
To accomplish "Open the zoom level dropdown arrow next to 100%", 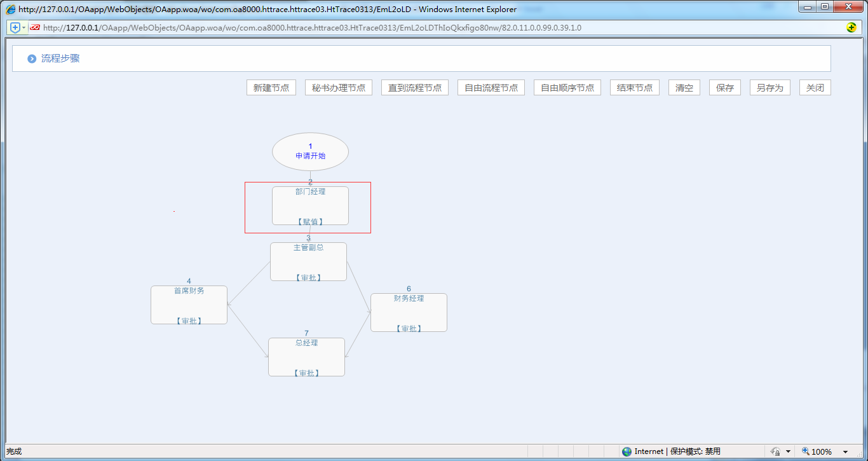I will click(x=845, y=452).
